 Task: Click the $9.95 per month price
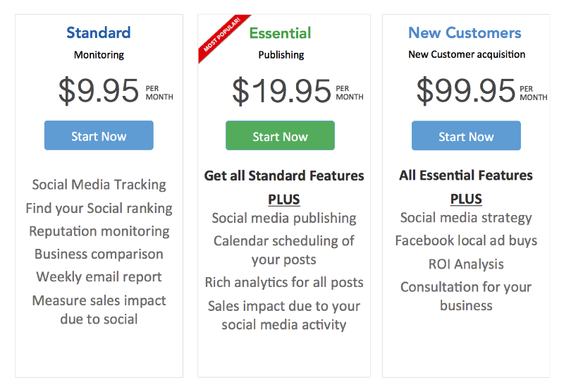(116, 91)
